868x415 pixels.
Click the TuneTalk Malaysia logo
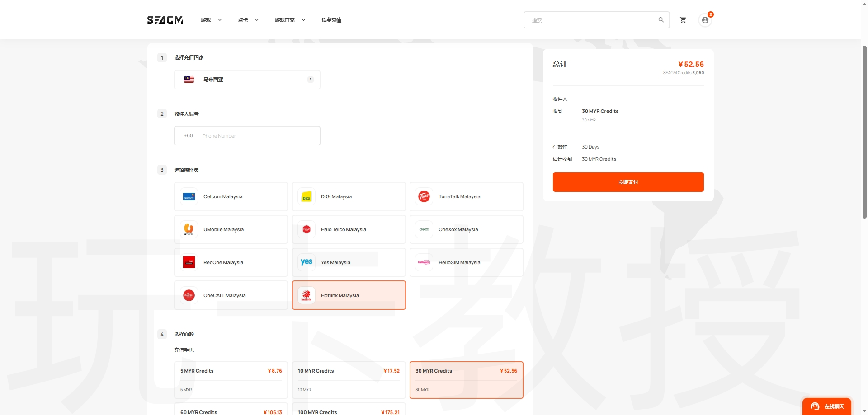point(424,196)
